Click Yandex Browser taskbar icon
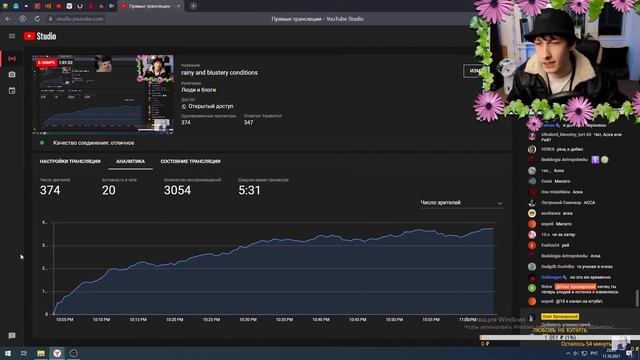This screenshot has height=360, width=640. point(57,353)
